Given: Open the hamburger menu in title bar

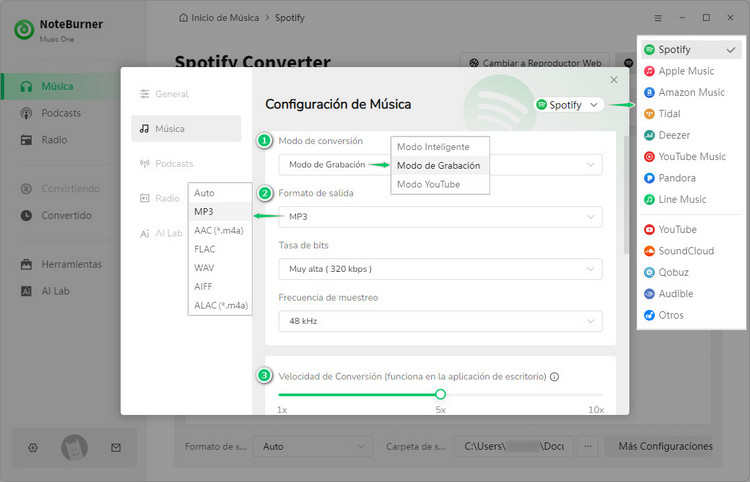Looking at the screenshot, I should point(658,18).
